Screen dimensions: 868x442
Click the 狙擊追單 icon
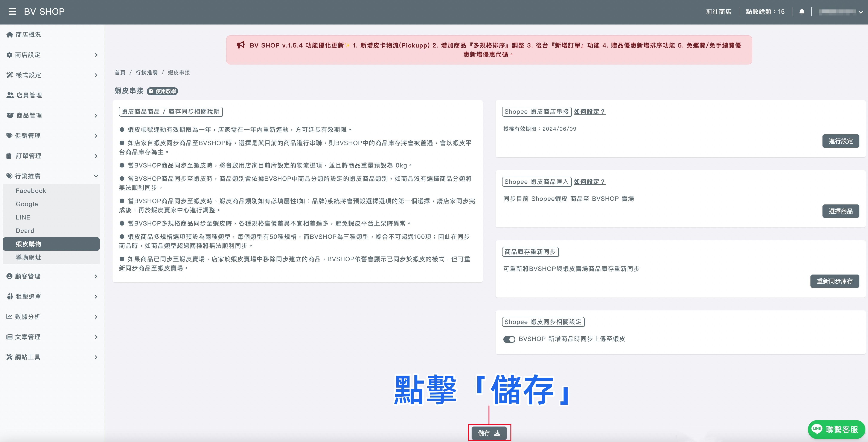pyautogui.click(x=10, y=296)
